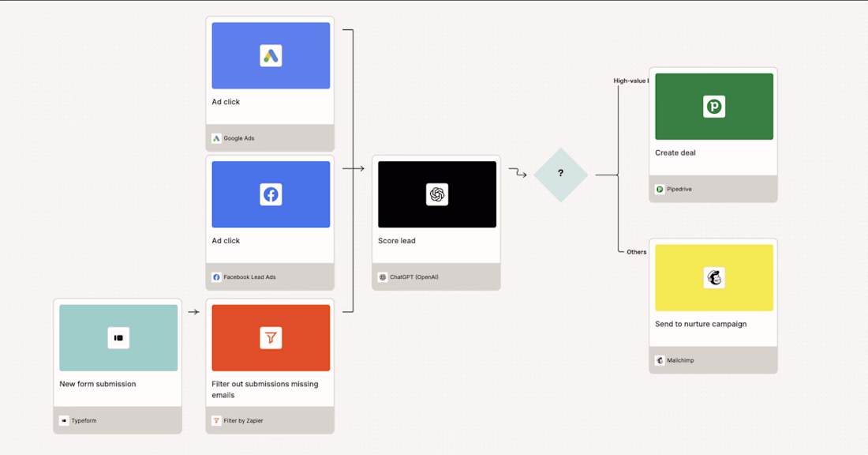Click the small Filter by Zapier footer icon
868x455 pixels.
(216, 421)
